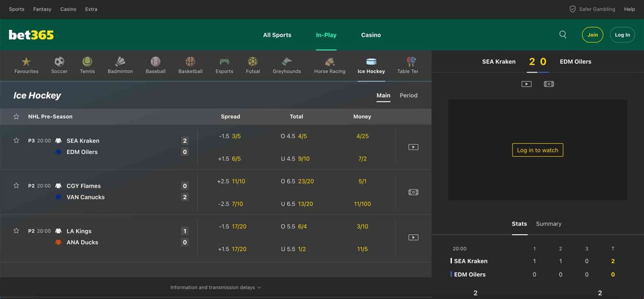Select Over 5.5 total at 6/4
This screenshot has width=644, height=299.
pyautogui.click(x=294, y=227)
